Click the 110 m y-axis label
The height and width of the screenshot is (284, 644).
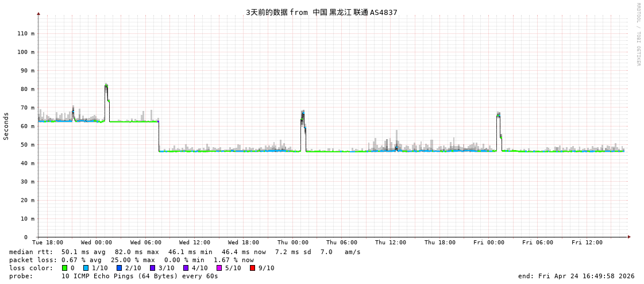[25, 33]
